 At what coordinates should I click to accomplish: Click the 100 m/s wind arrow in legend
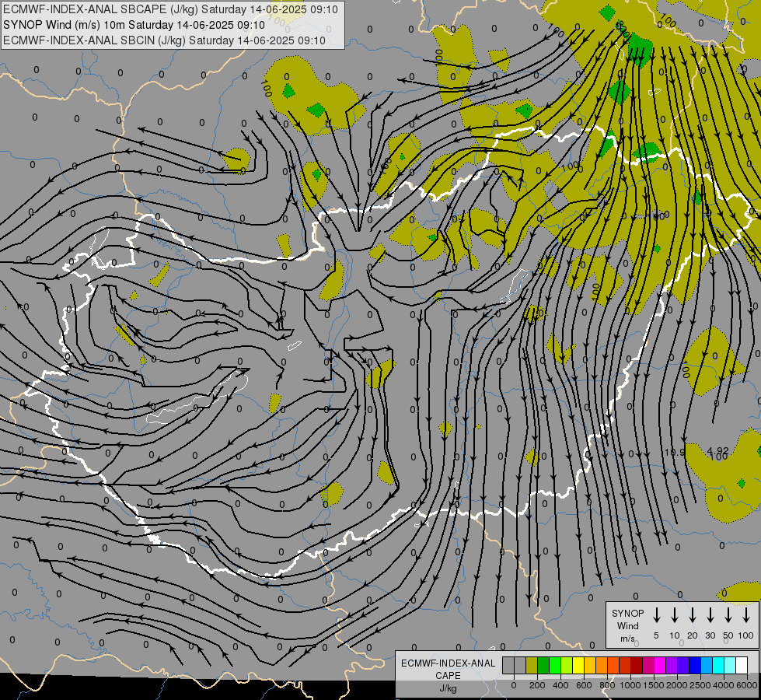[x=746, y=615]
